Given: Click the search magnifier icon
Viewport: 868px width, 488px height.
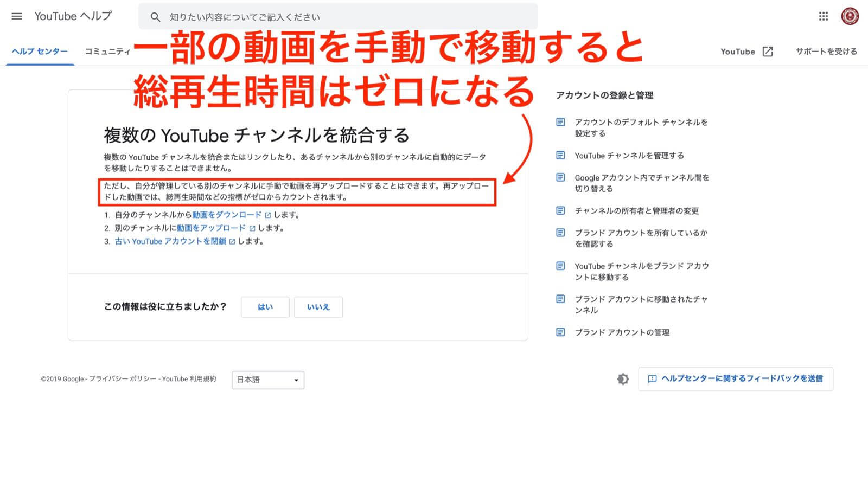Looking at the screenshot, I should pyautogui.click(x=155, y=17).
